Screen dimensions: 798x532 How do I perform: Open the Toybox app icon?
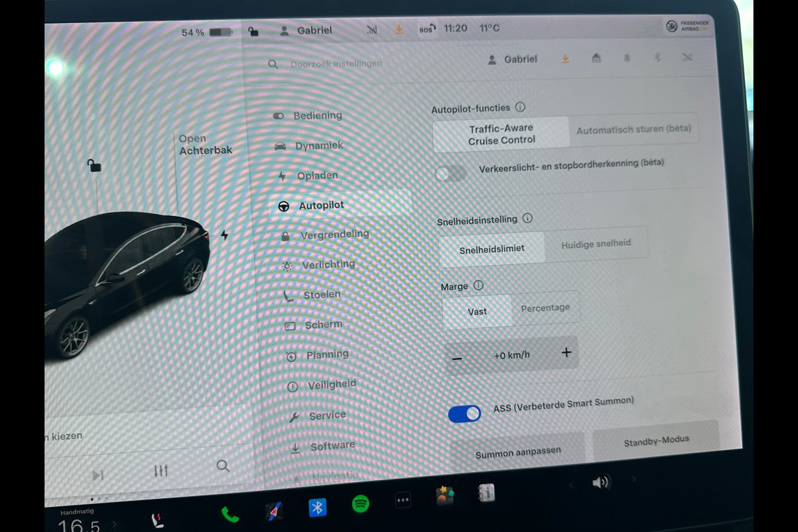(444, 495)
